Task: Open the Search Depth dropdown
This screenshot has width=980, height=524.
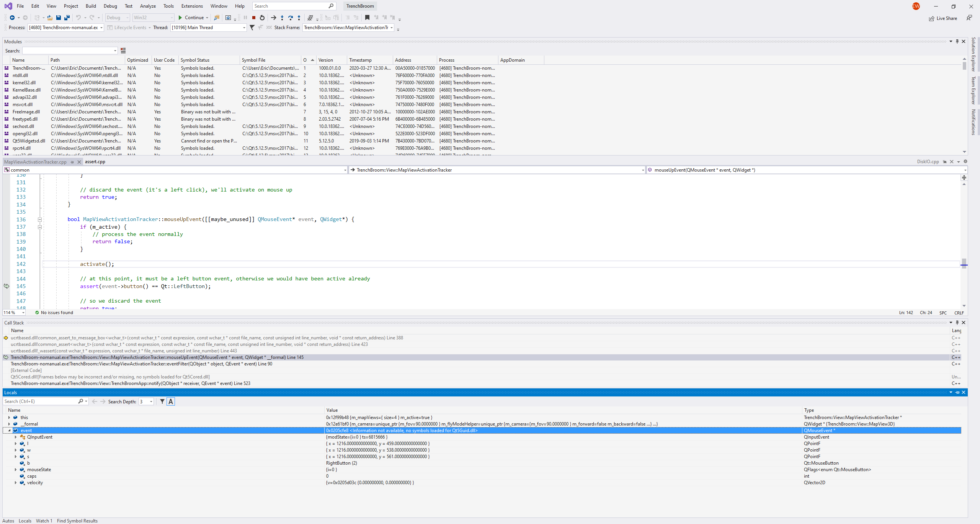Action: [147, 401]
